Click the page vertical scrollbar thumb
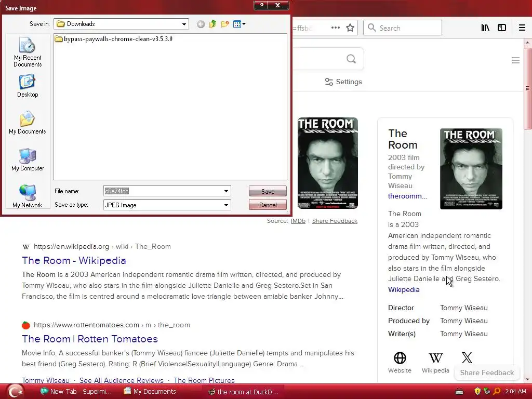This screenshot has height=399, width=532. (527, 88)
